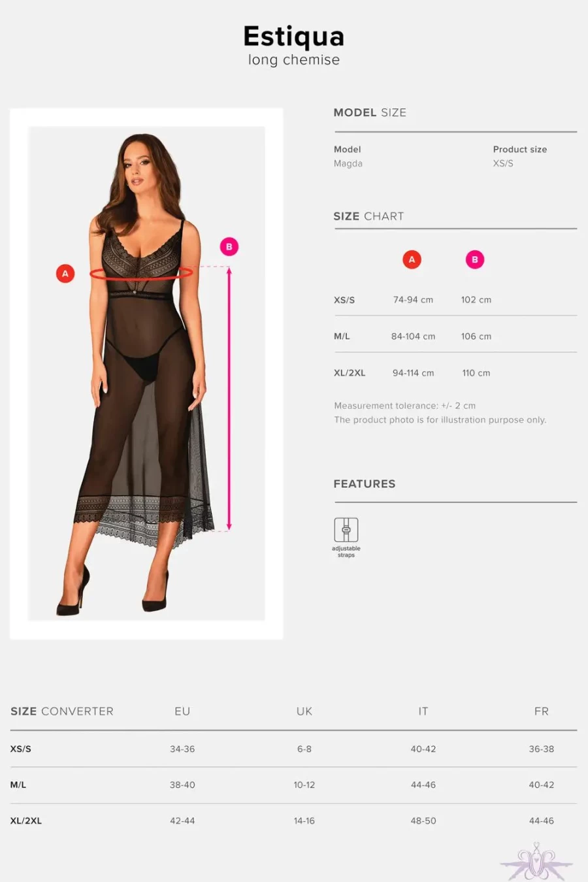Image resolution: width=588 pixels, height=882 pixels.
Task: Click the Product size XS/S value
Action: (x=503, y=163)
